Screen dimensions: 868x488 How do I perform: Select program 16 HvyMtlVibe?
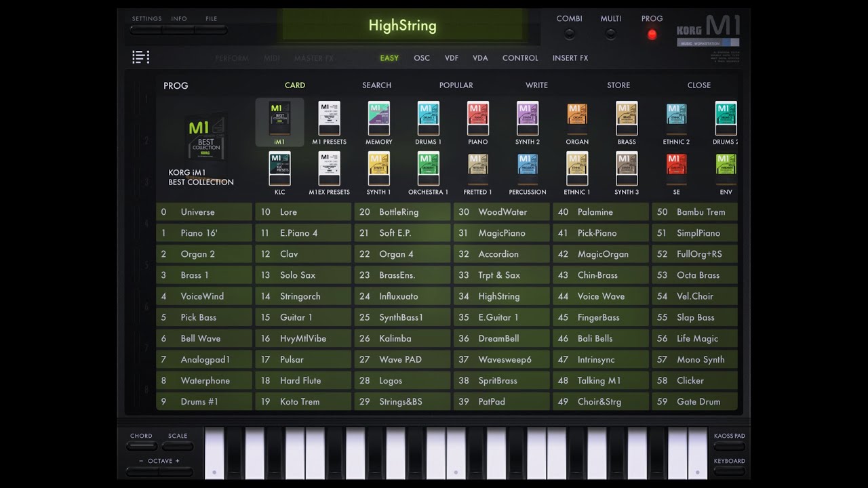point(303,338)
